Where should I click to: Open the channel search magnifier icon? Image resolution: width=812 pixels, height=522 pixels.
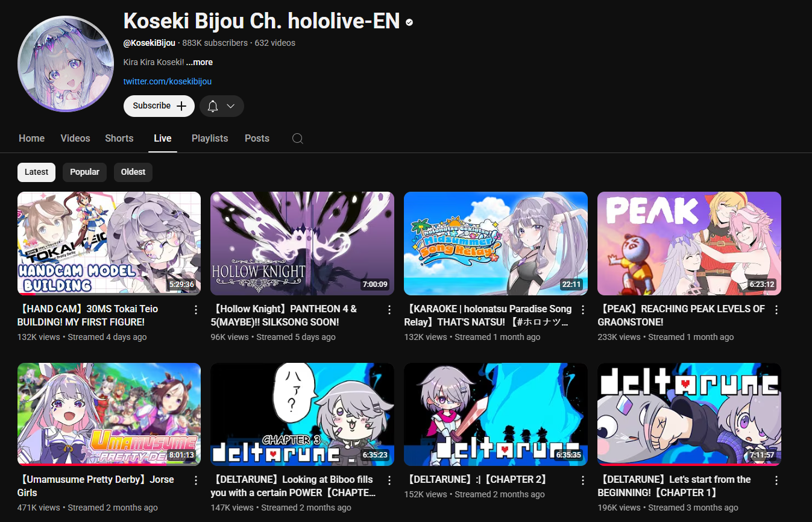pos(297,139)
